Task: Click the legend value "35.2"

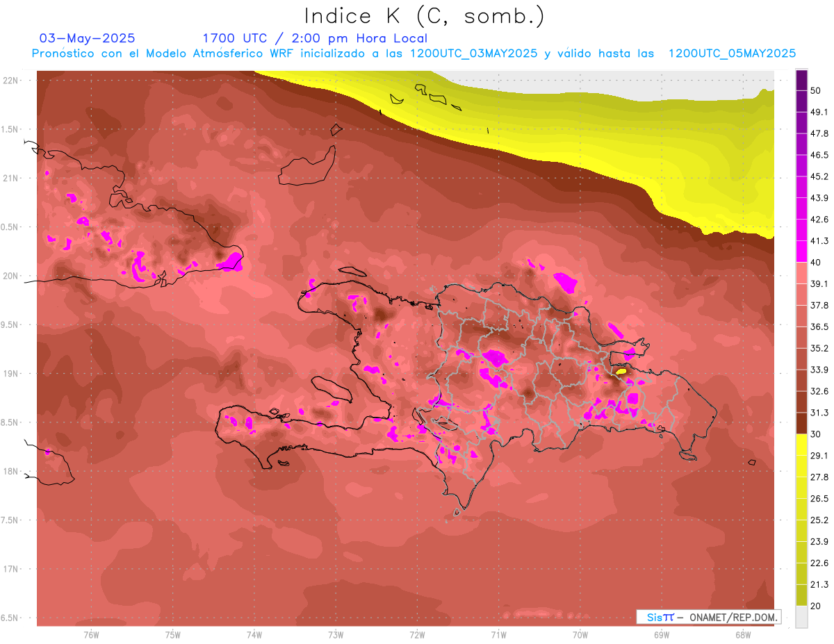Action: point(819,349)
